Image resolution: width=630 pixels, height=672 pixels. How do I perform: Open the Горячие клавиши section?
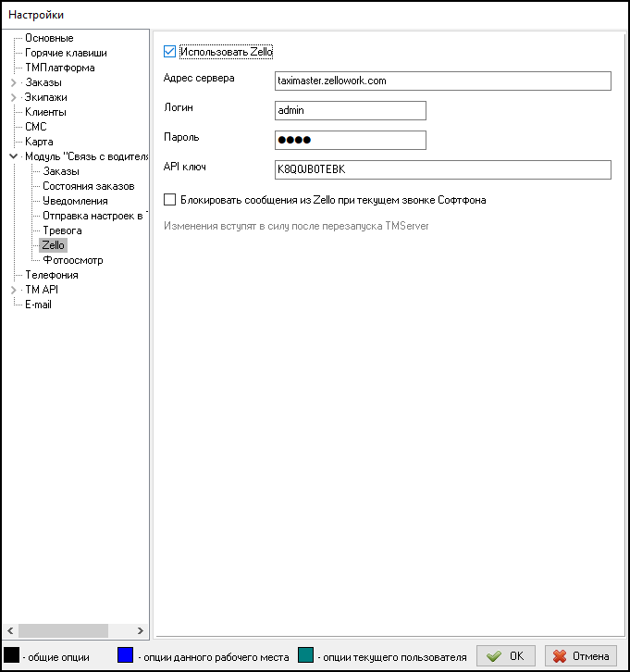[x=66, y=53]
